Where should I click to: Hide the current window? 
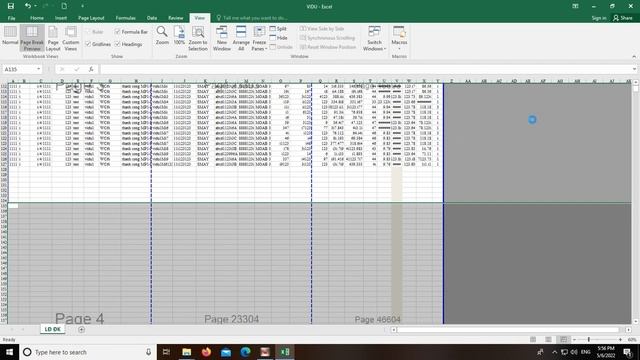point(278,38)
